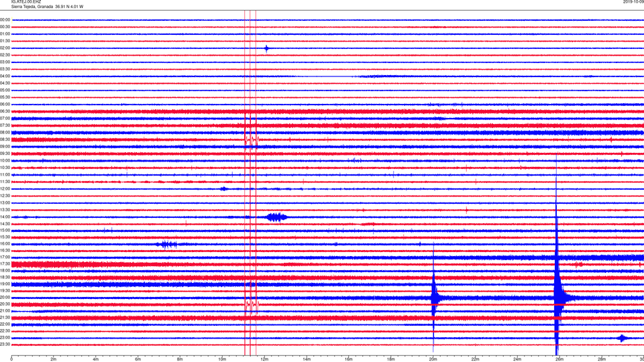Click the red calibration pulse on the 20:30 trace
Image resolution: width=644 pixels, height=362 pixels.
[251, 304]
